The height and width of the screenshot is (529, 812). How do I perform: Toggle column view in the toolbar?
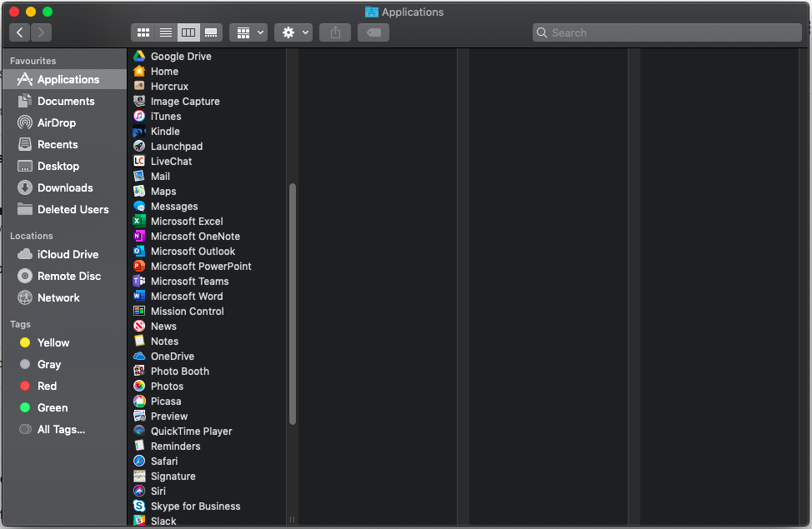(x=188, y=32)
